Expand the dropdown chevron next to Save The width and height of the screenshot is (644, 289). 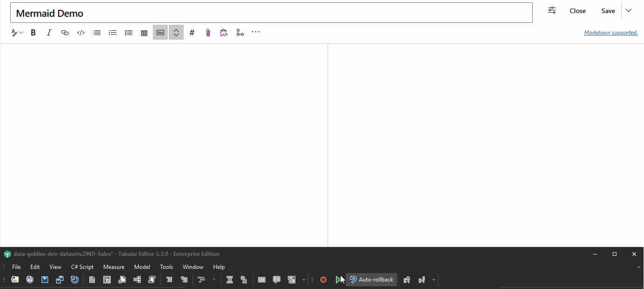click(x=628, y=10)
